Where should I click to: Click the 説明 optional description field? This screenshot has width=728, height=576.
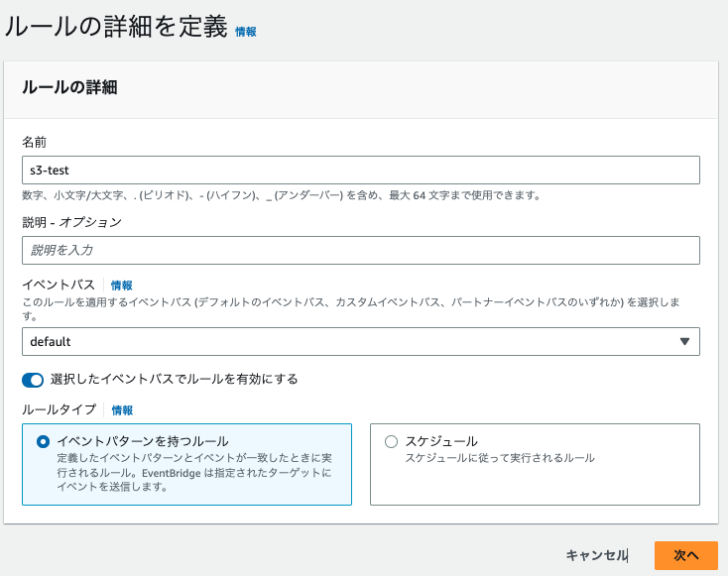(x=361, y=250)
